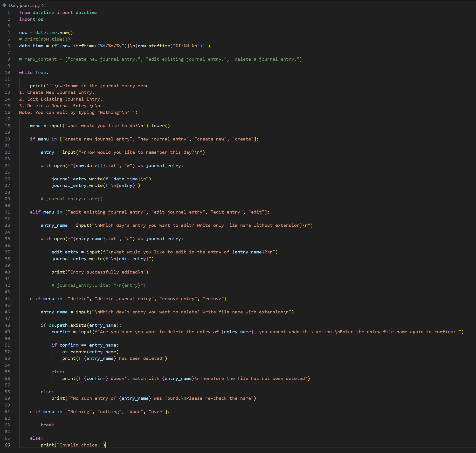Click the breadcrumb ellipsis symbol item
This screenshot has height=453, width=476.
(x=47, y=5)
